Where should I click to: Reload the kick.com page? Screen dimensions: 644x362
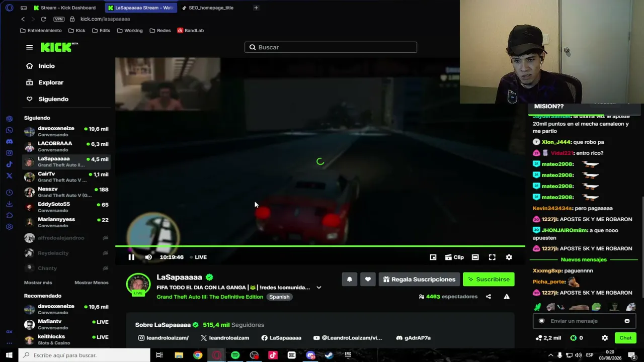[x=43, y=19]
